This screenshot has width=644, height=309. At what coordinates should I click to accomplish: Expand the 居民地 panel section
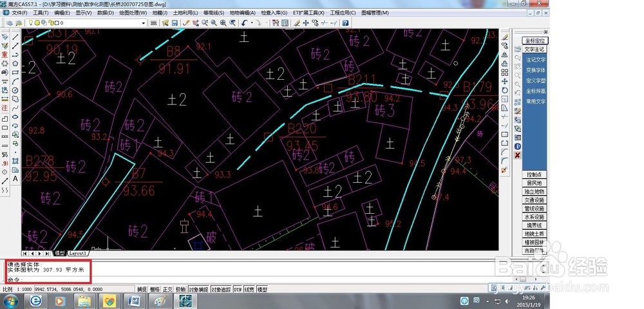click(x=535, y=183)
